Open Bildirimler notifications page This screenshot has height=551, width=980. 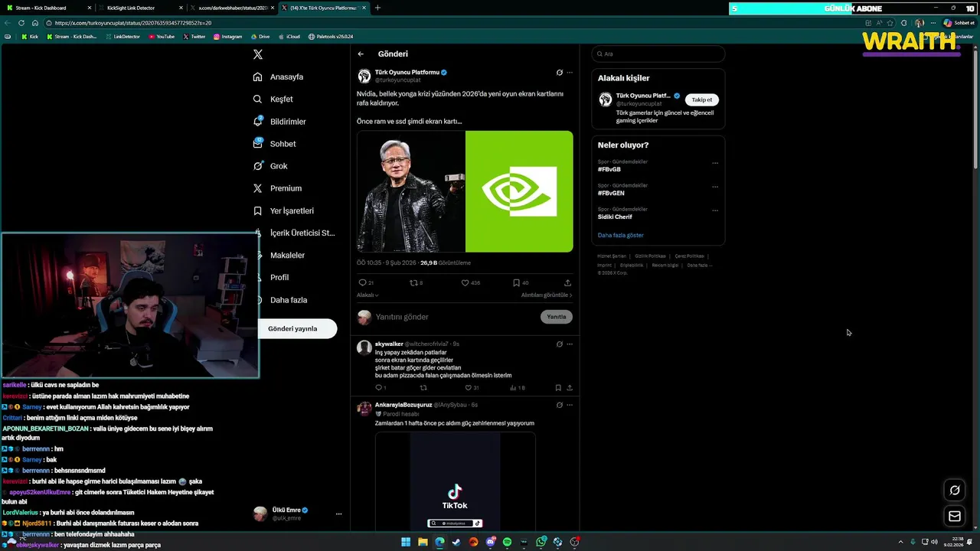279,122
